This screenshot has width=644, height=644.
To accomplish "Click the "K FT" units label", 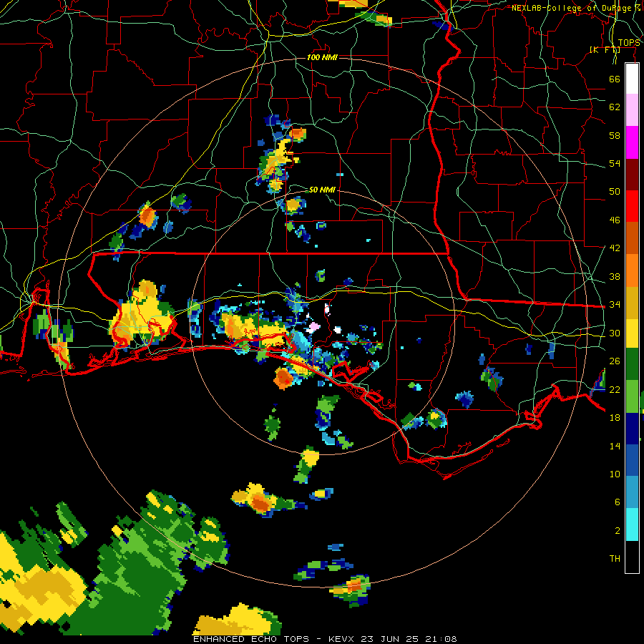I will click(x=605, y=50).
